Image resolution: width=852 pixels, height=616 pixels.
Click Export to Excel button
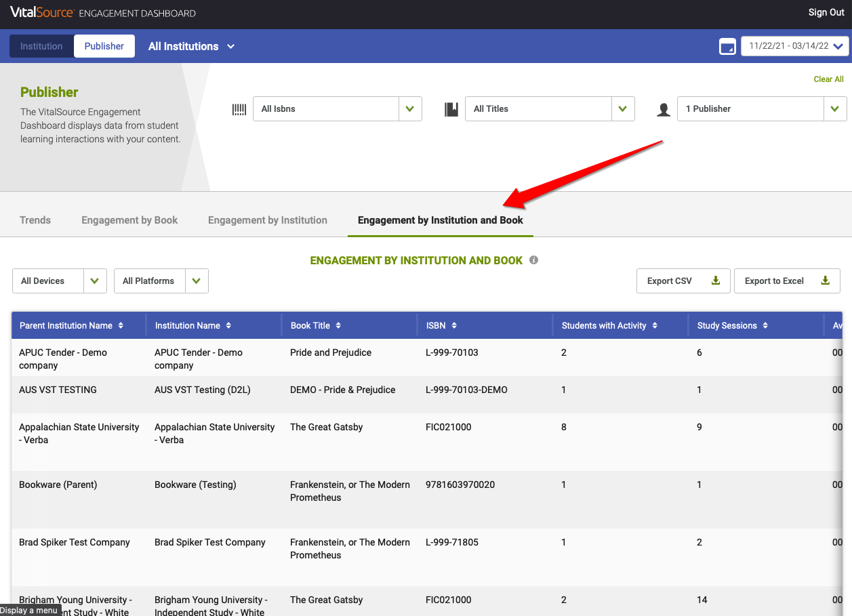787,281
